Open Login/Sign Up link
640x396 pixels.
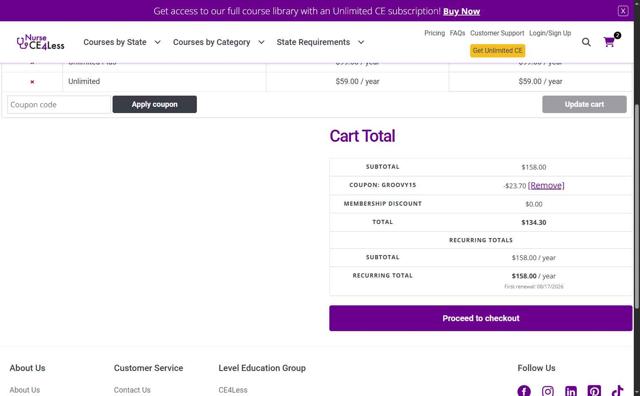point(550,33)
